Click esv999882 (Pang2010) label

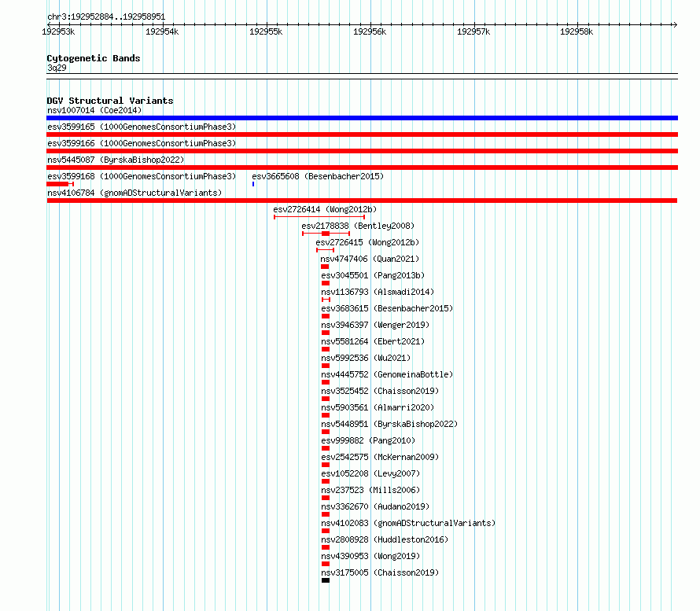tap(368, 440)
